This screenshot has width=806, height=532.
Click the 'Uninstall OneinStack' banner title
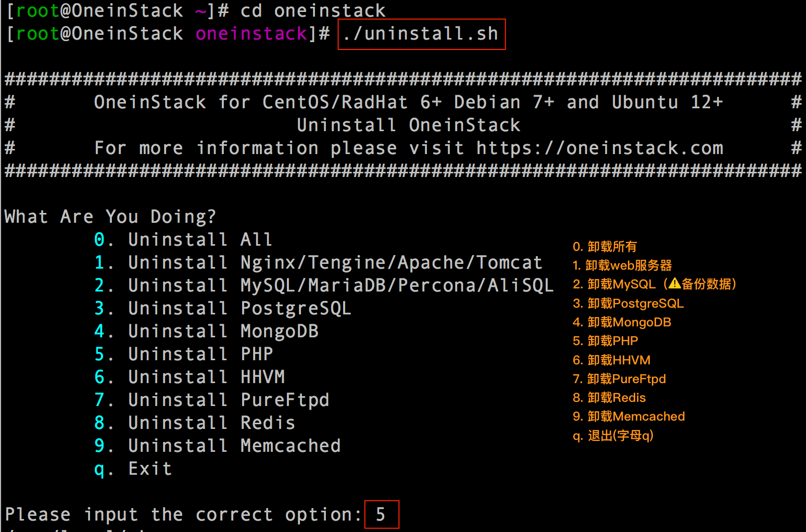pos(409,125)
